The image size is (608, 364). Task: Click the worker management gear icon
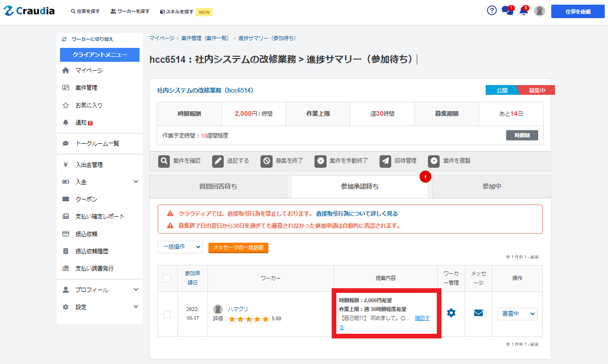[451, 313]
